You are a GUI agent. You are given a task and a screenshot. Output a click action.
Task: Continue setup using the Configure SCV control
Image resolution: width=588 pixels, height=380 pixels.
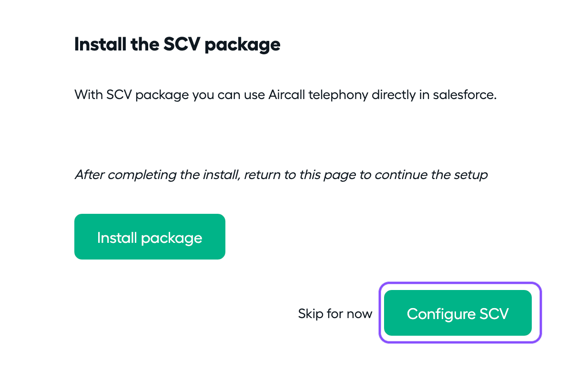tap(457, 313)
